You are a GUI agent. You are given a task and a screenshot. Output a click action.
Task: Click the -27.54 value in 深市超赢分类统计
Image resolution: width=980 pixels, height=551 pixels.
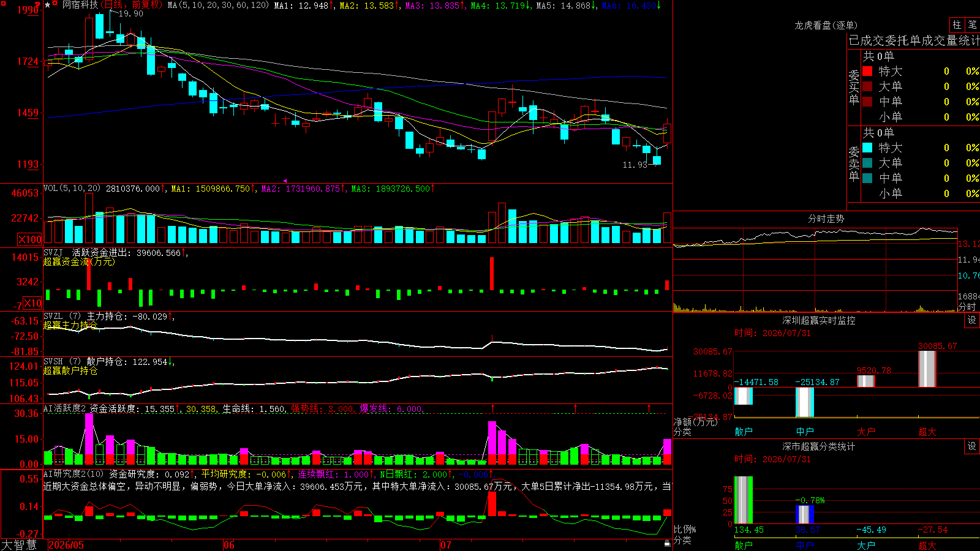933,530
